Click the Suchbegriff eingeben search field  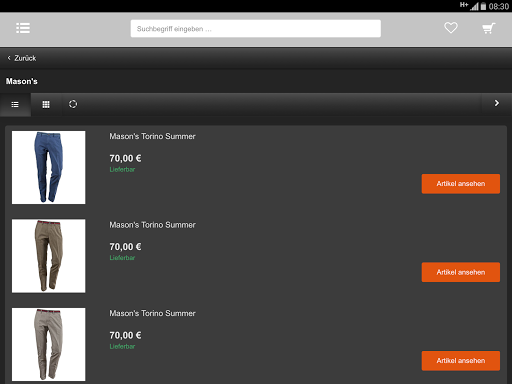(x=256, y=29)
